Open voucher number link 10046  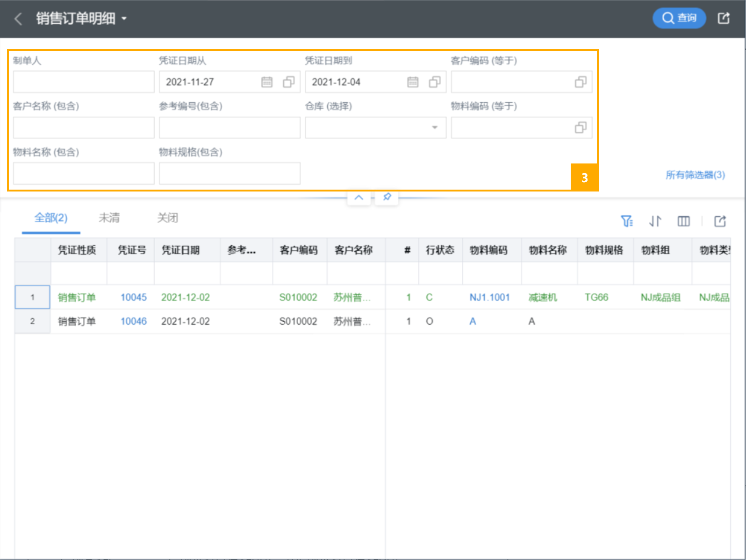(x=134, y=321)
